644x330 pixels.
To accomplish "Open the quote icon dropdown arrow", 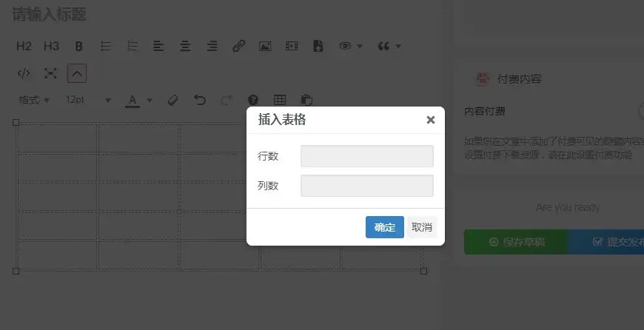I will pyautogui.click(x=398, y=47).
